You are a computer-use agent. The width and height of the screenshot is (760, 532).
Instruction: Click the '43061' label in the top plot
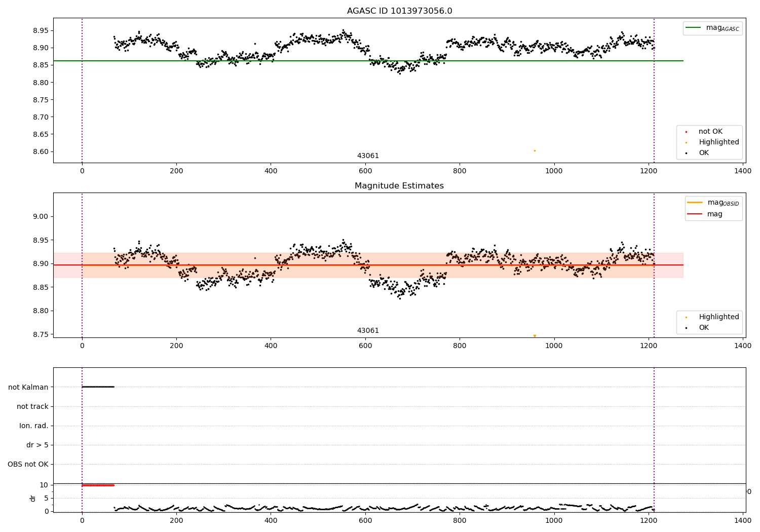368,156
